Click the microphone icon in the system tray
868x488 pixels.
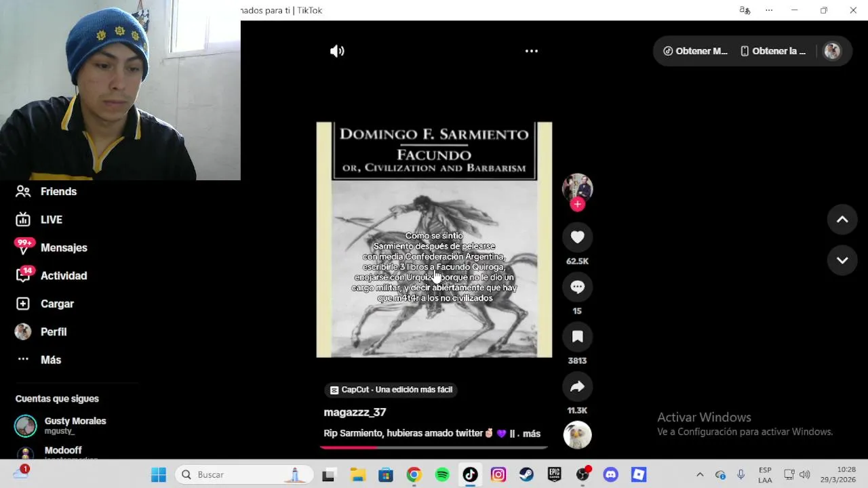pyautogui.click(x=741, y=474)
